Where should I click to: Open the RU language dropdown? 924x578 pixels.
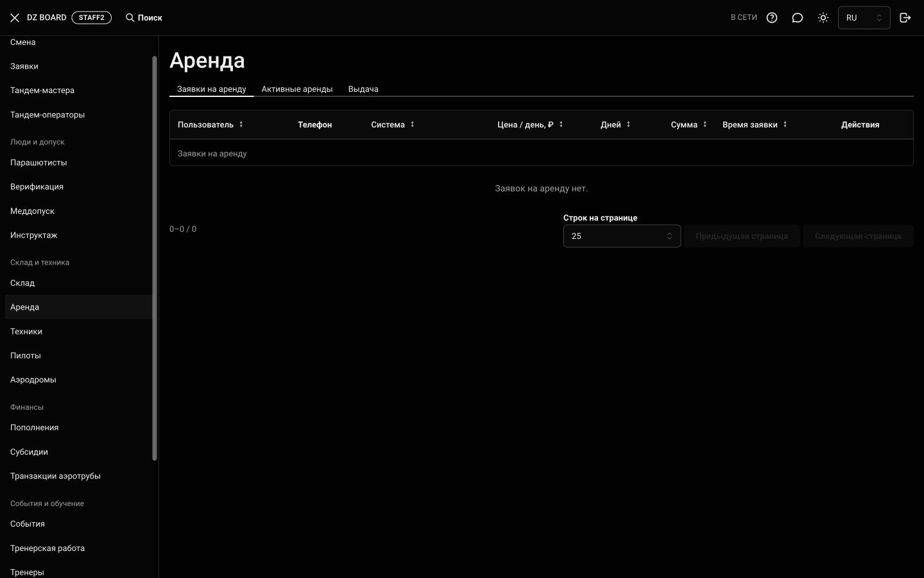click(x=864, y=18)
